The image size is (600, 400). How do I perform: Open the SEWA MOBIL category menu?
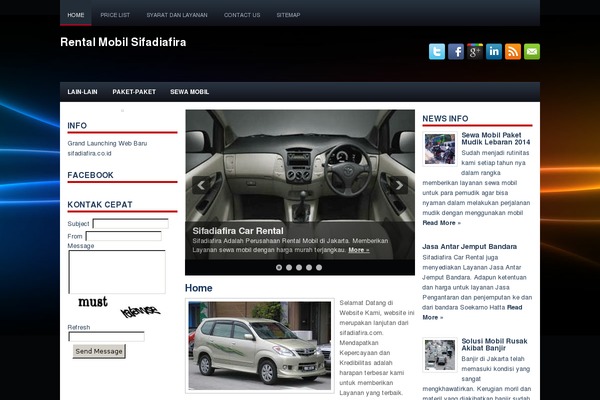[189, 92]
